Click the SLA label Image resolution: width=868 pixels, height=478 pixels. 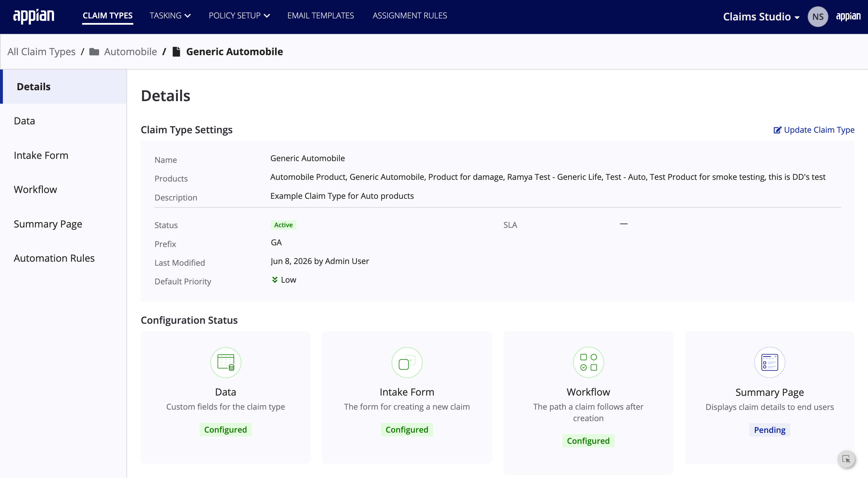[x=510, y=225]
